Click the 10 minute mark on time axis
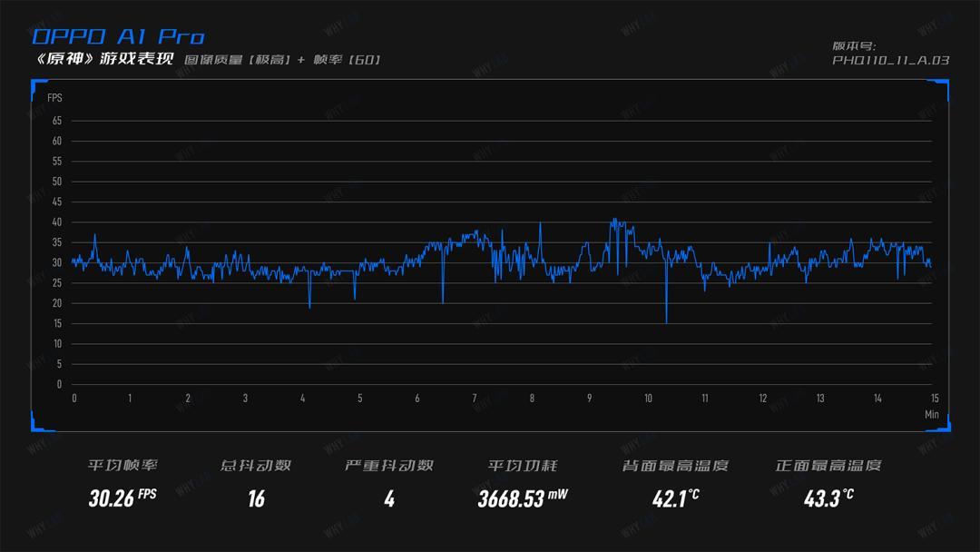The height and width of the screenshot is (552, 980). click(648, 398)
